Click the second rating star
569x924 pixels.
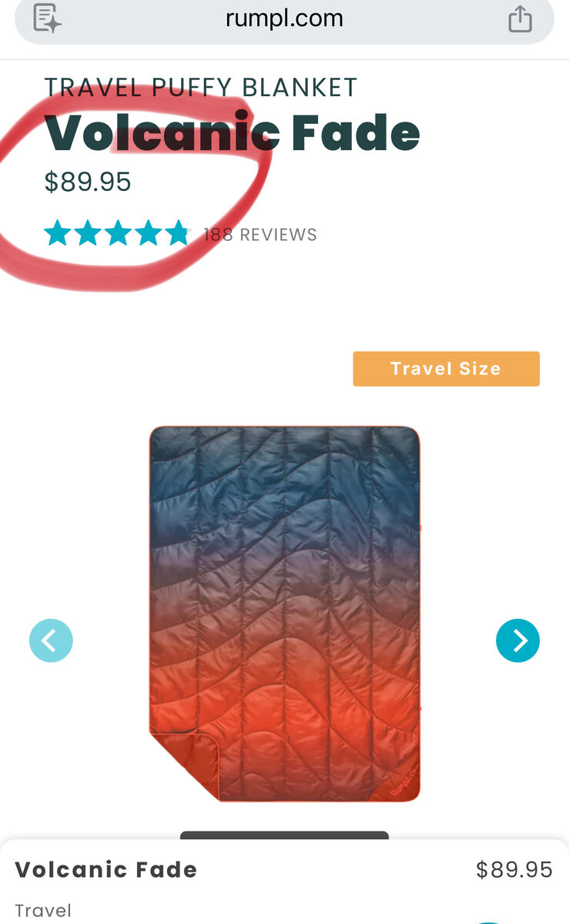[x=88, y=233]
